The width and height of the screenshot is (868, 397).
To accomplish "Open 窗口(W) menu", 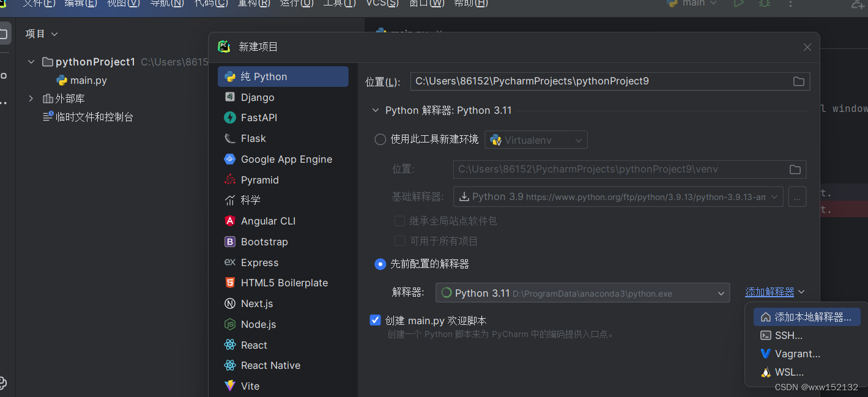I will coord(426,3).
